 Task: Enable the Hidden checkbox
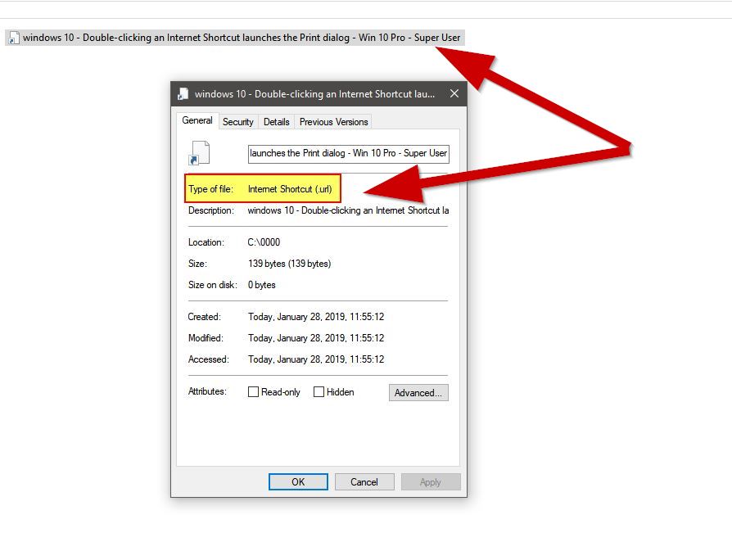[x=319, y=392]
